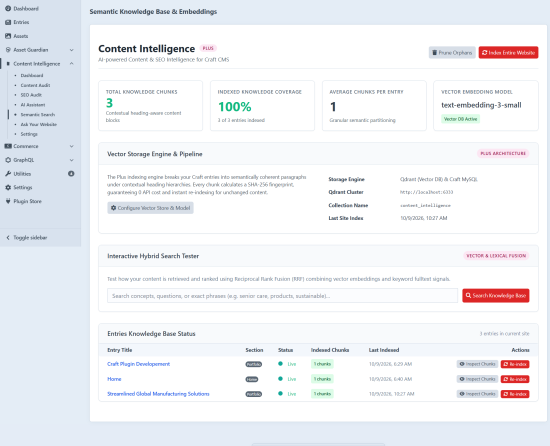Click the knowledge base search input field
This screenshot has height=446, width=550.
tap(282, 296)
